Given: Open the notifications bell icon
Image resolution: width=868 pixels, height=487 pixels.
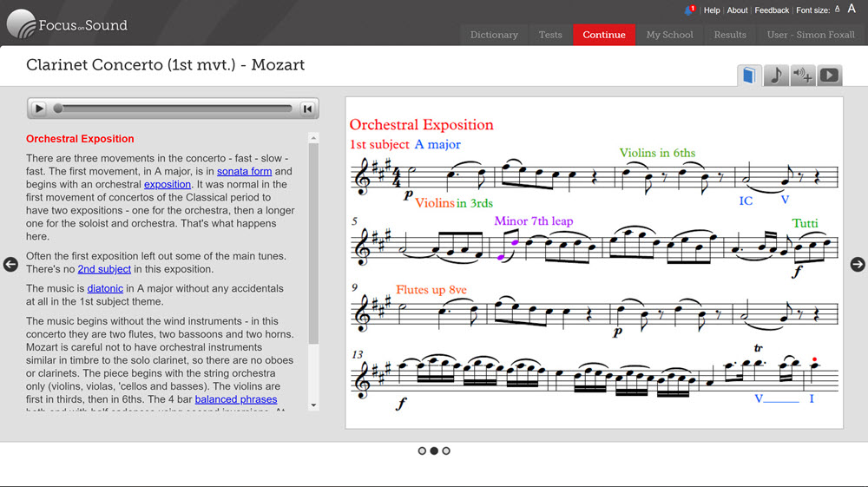Looking at the screenshot, I should click(689, 10).
